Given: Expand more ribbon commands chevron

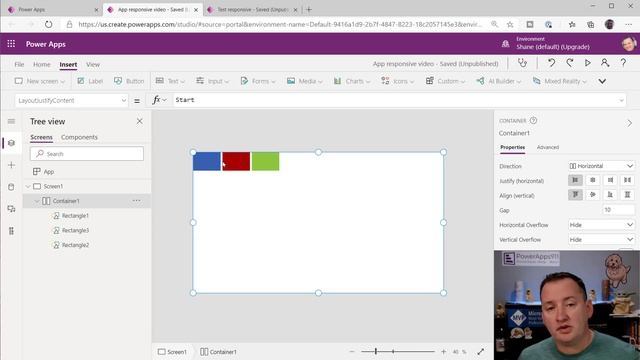Looking at the screenshot, I should 602,81.
